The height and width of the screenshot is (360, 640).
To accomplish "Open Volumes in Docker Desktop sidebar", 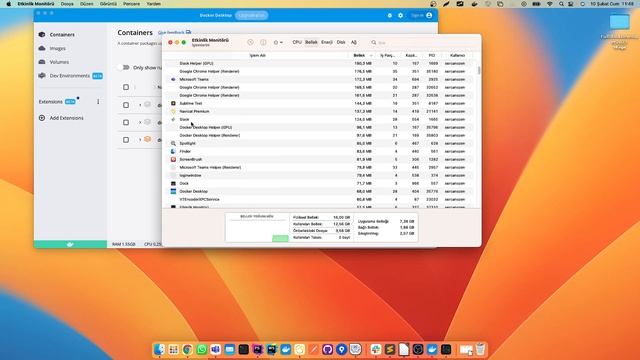I will tap(59, 62).
